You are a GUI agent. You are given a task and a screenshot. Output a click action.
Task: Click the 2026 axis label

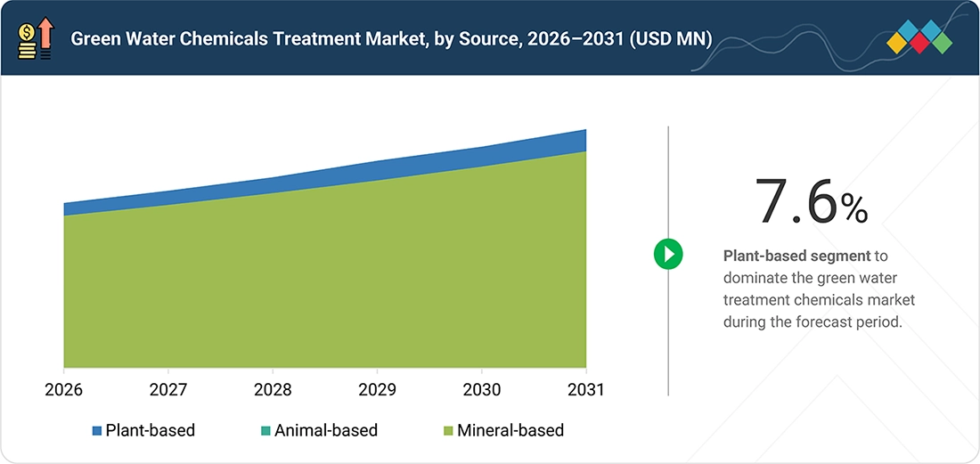click(x=64, y=390)
